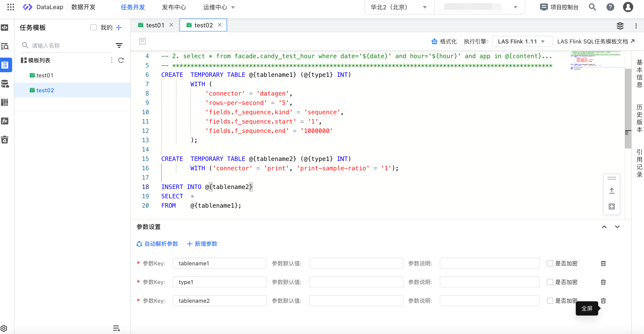This screenshot has height=334, width=644.
Task: Click the plus icon to add template
Action: (119, 28)
